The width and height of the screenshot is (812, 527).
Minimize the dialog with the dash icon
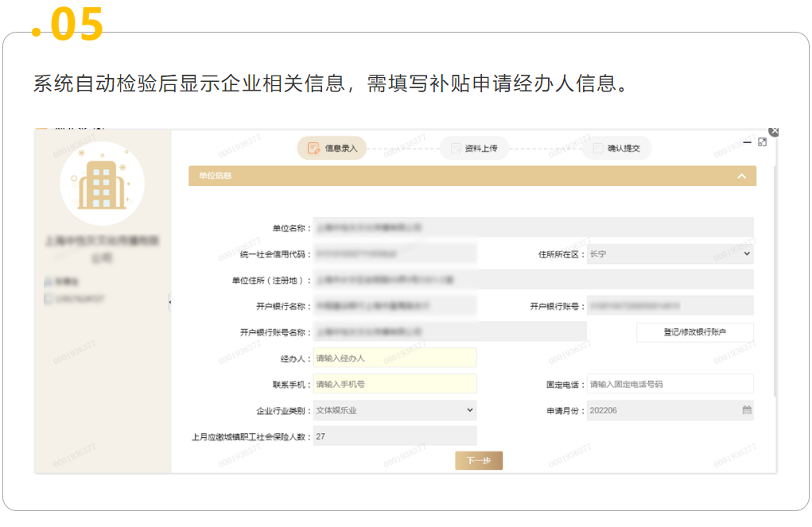click(748, 141)
